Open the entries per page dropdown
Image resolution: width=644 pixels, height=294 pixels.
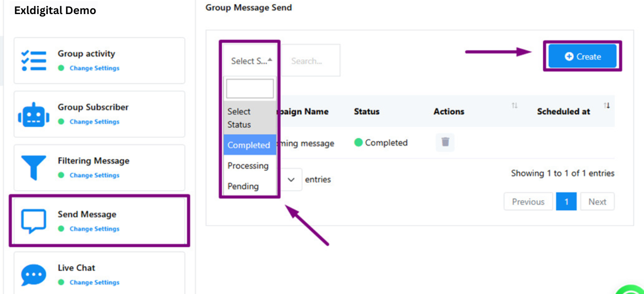tap(290, 179)
